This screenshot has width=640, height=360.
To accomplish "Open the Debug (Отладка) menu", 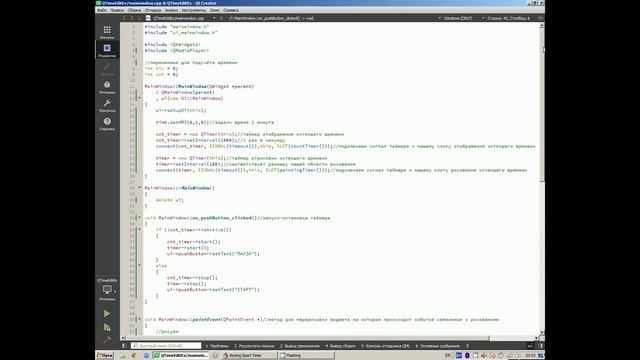I will (153, 10).
